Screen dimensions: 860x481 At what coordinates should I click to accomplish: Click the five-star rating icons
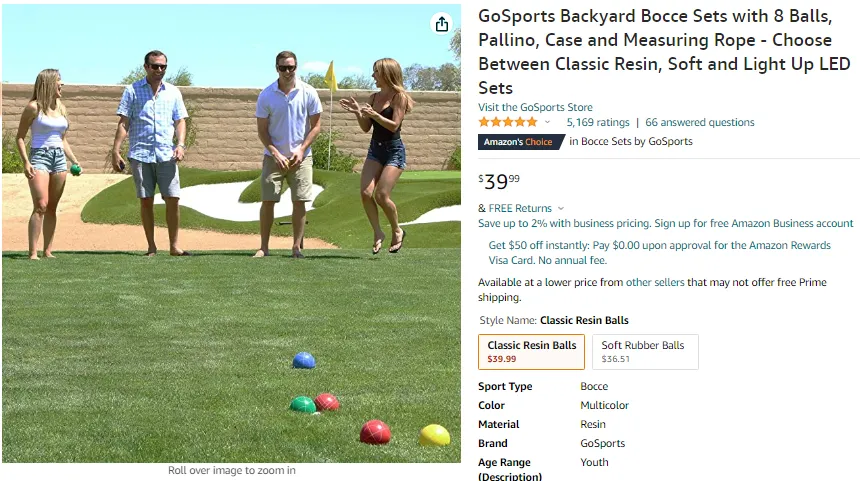pos(508,122)
